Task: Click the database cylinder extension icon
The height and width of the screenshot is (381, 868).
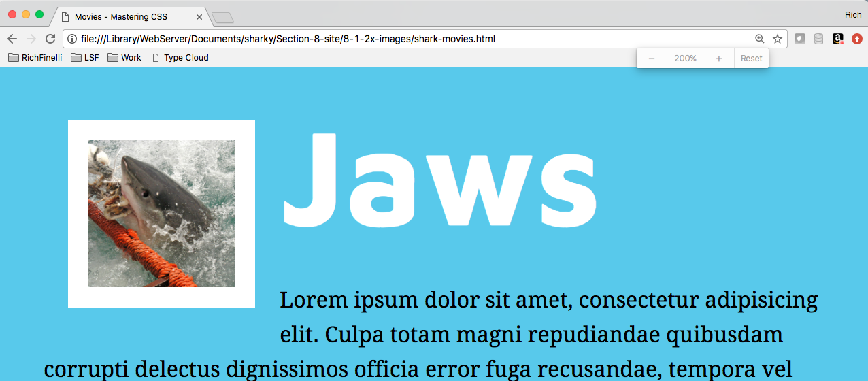Action: 818,39
